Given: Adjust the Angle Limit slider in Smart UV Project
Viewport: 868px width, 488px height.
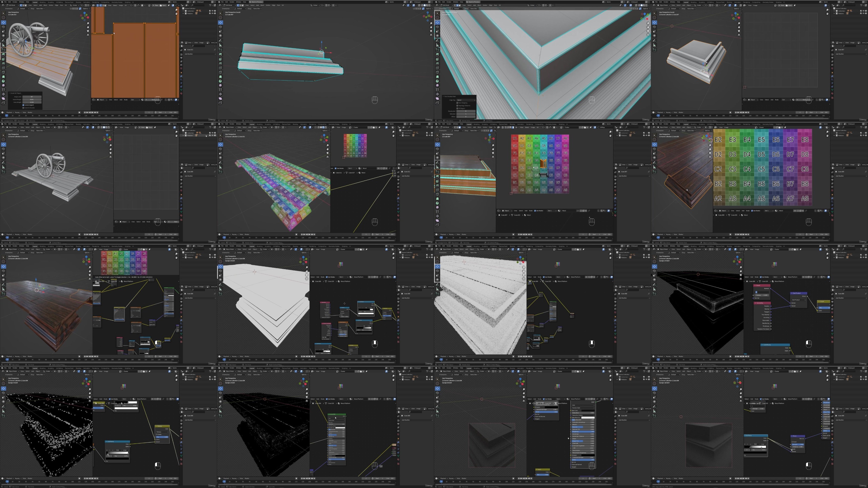Looking at the screenshot, I should tap(32, 97).
